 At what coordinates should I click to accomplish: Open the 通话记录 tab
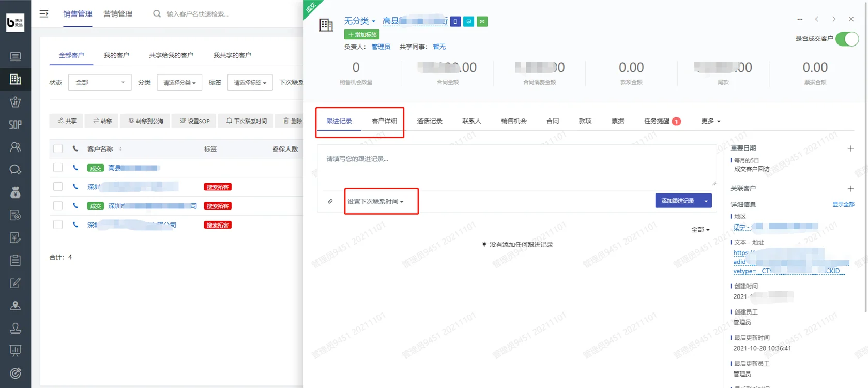430,121
